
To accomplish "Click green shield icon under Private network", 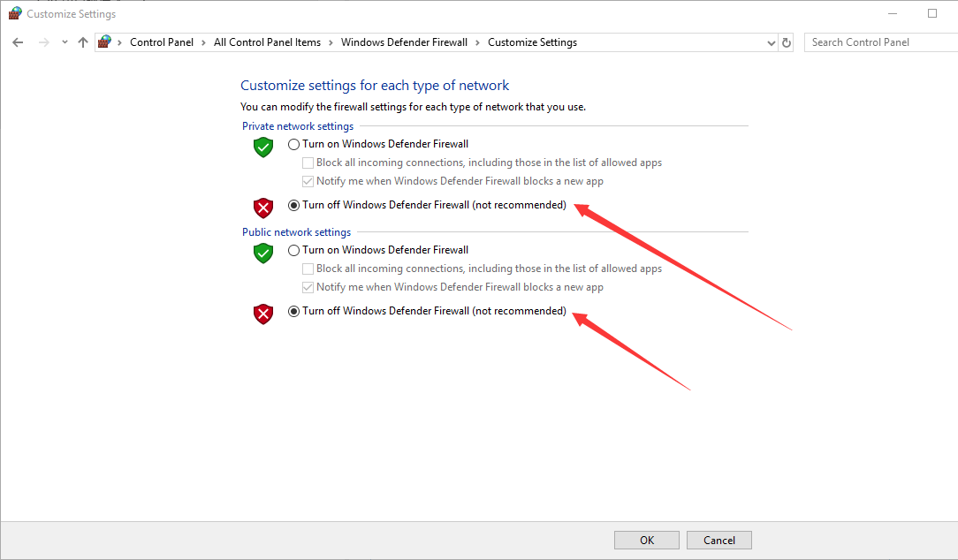I will 263,148.
